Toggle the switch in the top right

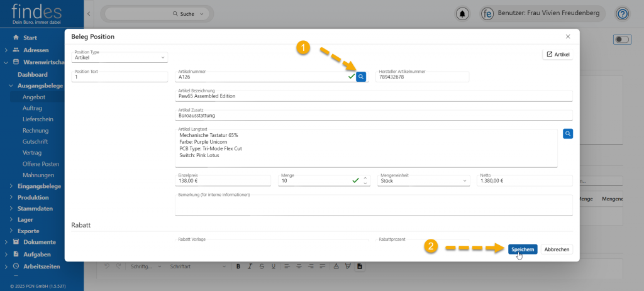coord(621,40)
